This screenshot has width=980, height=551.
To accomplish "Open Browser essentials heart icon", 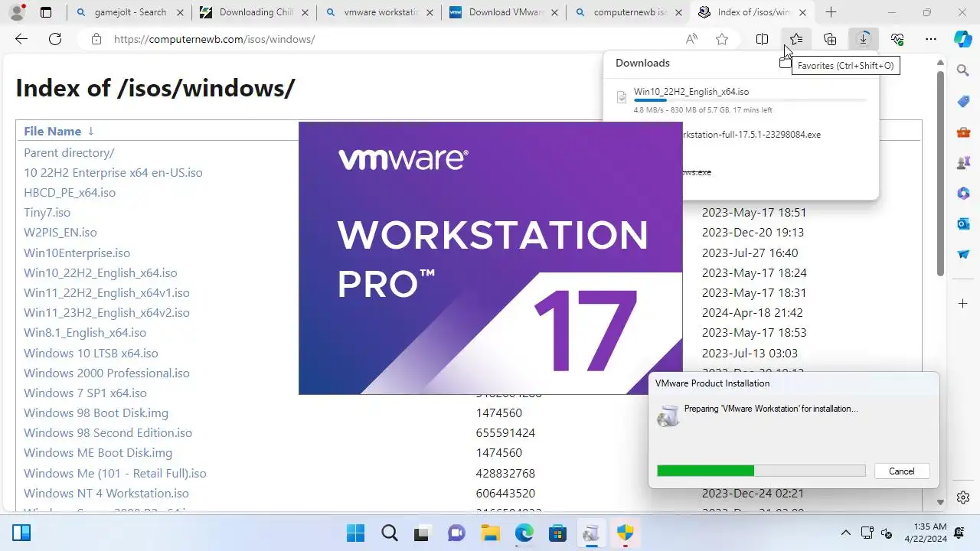I will tap(897, 39).
